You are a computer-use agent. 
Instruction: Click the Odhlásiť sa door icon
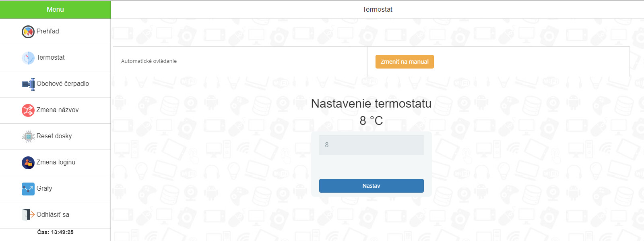[28, 215]
